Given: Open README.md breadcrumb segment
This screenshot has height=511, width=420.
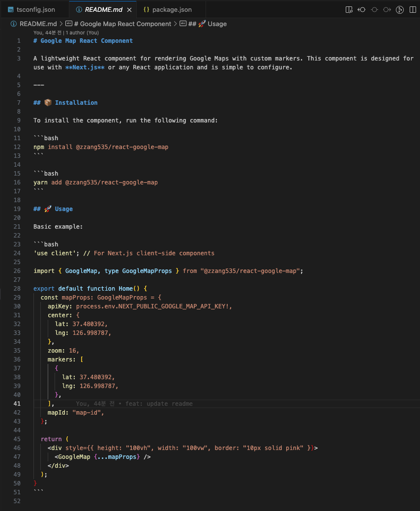Looking at the screenshot, I should pyautogui.click(x=38, y=24).
